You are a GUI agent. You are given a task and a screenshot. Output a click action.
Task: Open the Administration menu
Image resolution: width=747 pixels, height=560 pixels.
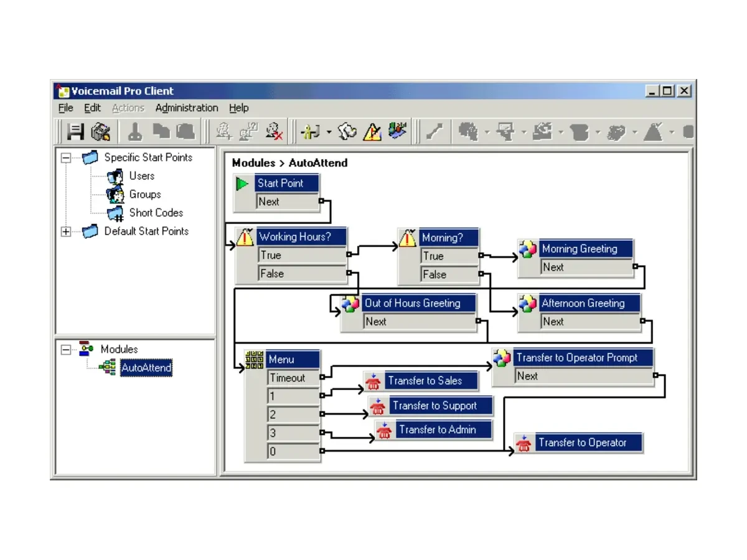(x=187, y=108)
